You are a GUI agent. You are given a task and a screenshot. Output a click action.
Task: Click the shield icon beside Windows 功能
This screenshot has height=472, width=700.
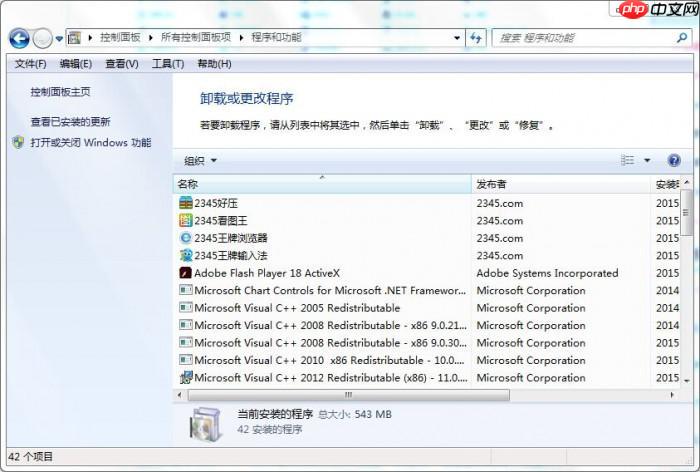(18, 142)
